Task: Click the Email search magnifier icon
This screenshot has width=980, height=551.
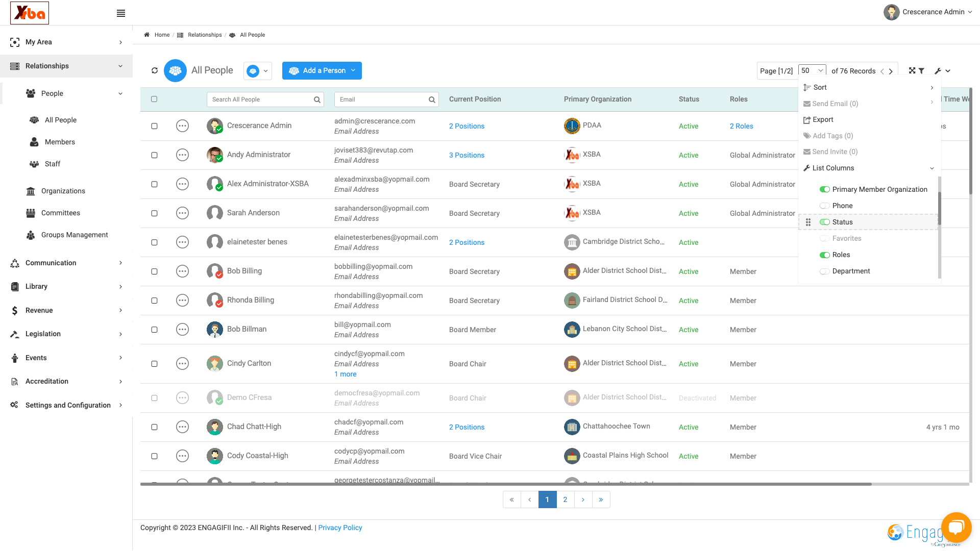Action: pyautogui.click(x=432, y=99)
